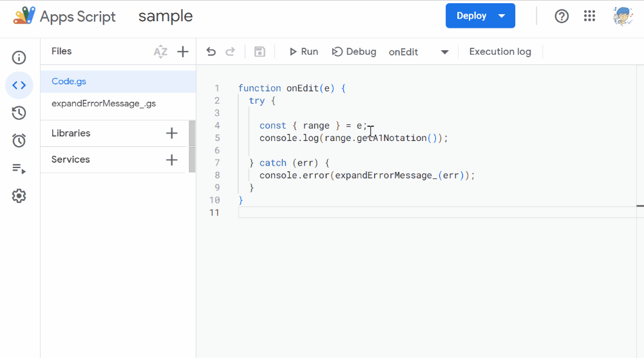
Task: Add a library with plus button
Action: 171,133
